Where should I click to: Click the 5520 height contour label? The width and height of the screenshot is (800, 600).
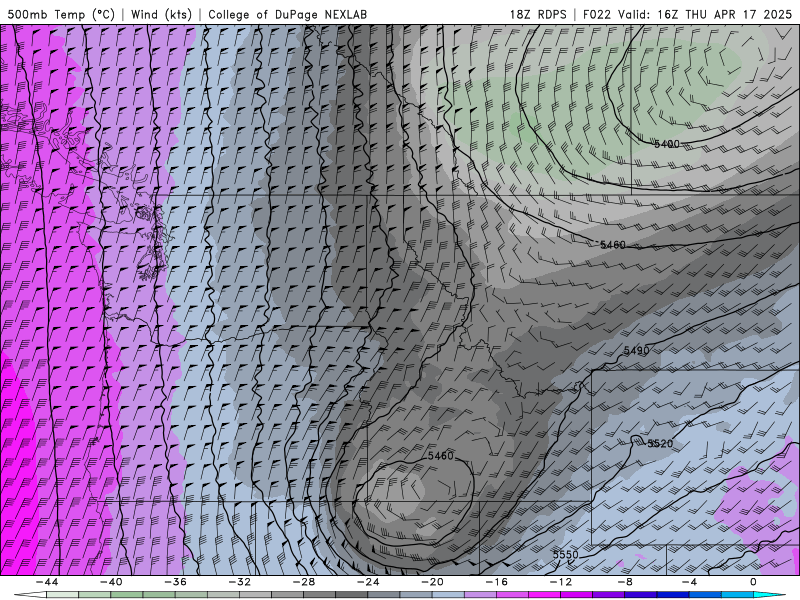[660, 443]
